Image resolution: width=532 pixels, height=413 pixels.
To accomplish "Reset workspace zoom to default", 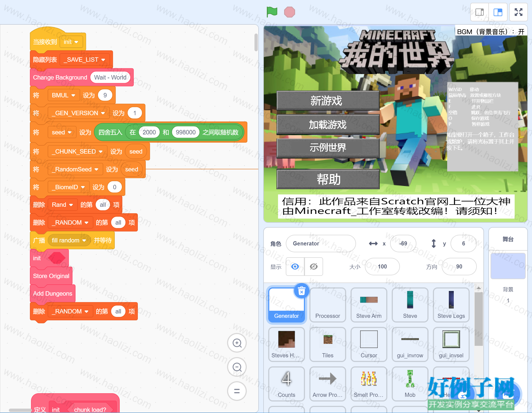I will tap(237, 391).
